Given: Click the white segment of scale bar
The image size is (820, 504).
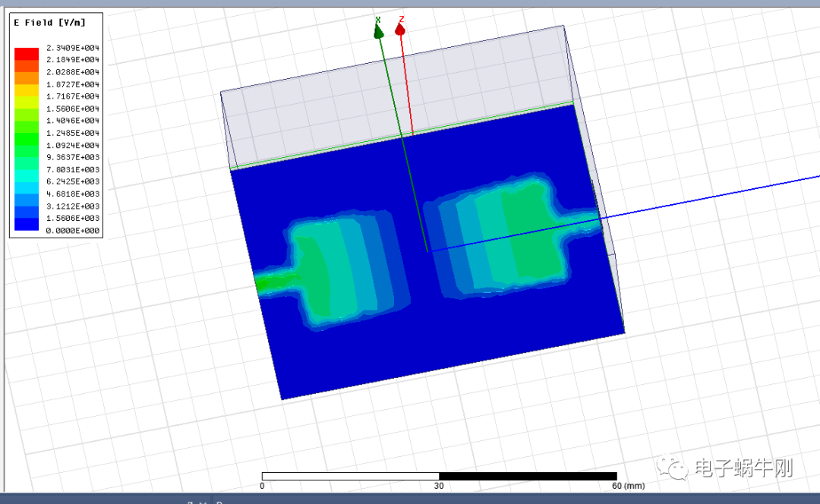Looking at the screenshot, I should [350, 476].
